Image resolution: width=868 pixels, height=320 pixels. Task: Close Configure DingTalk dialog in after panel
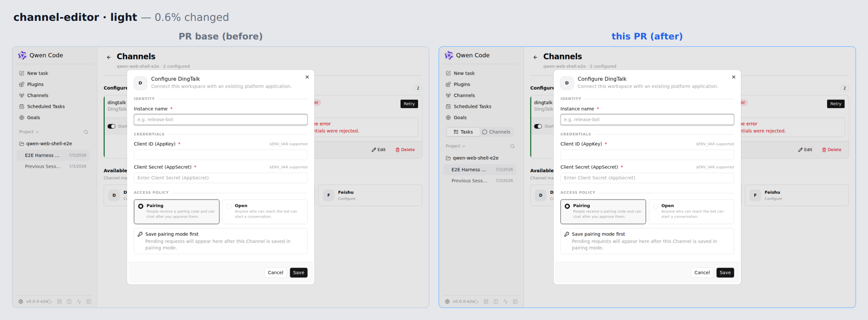click(x=733, y=77)
